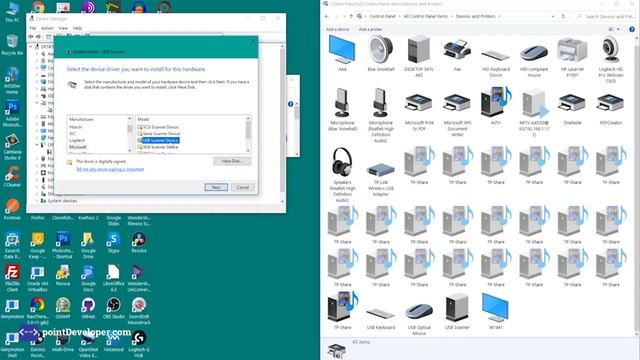Open the Postman desktop shortcut

click(x=12, y=209)
